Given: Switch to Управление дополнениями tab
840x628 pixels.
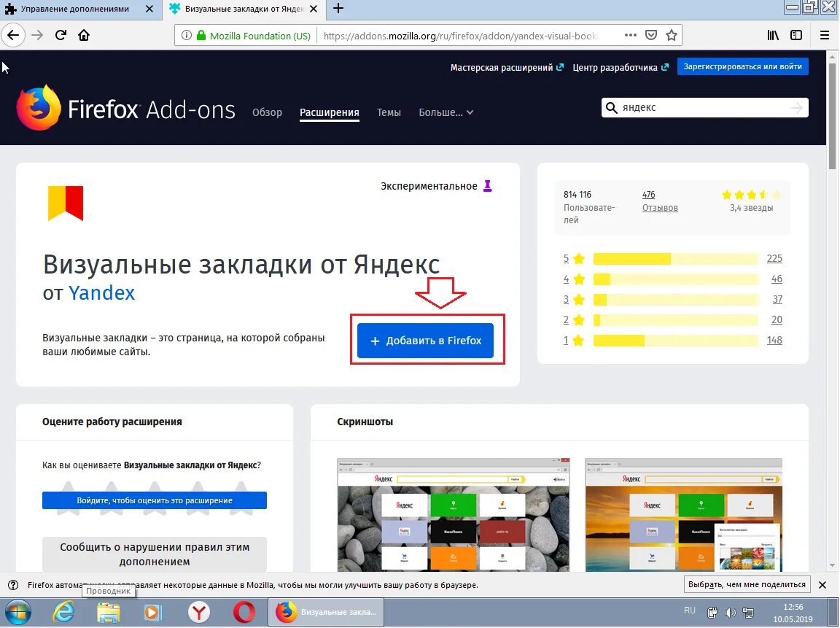Looking at the screenshot, I should pyautogui.click(x=74, y=9).
